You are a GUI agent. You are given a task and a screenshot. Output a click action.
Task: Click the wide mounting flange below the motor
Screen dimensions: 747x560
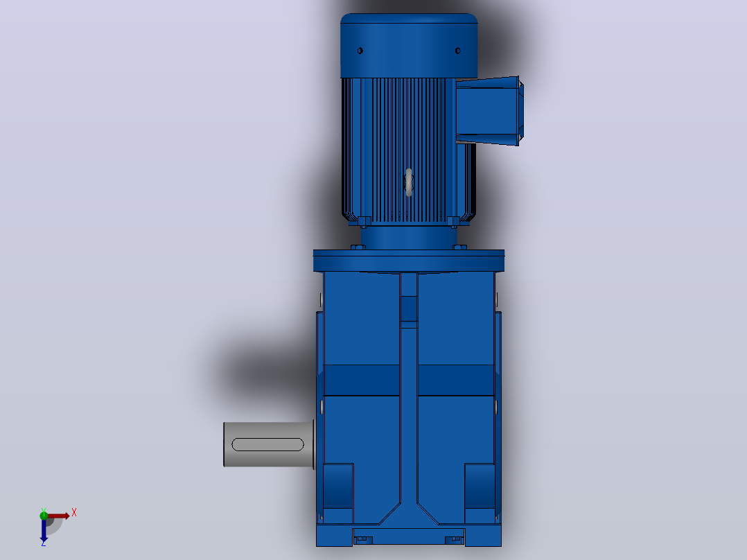point(409,261)
